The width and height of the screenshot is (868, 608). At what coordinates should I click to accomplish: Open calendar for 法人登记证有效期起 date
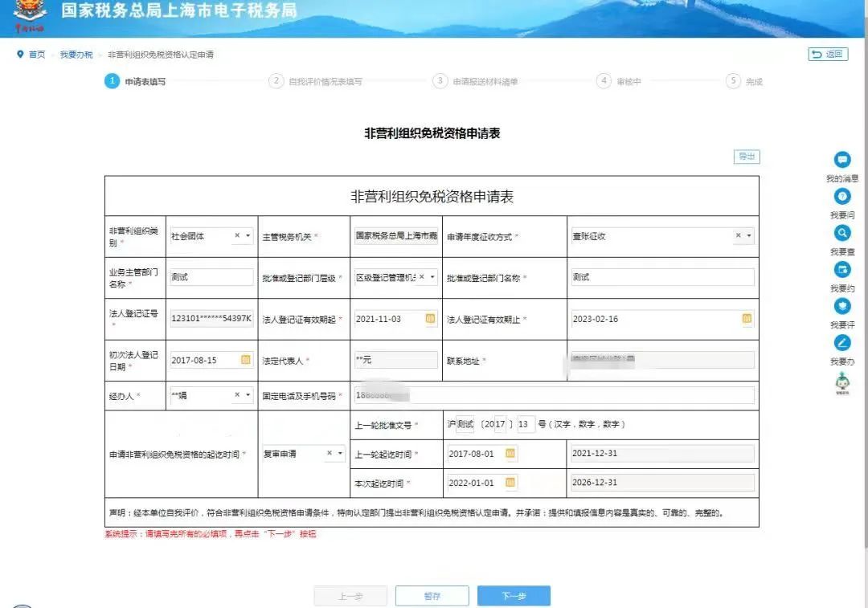[430, 318]
